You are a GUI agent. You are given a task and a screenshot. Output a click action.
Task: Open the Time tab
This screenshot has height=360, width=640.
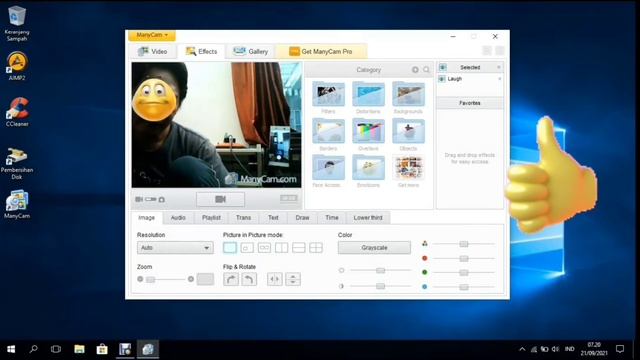[332, 218]
